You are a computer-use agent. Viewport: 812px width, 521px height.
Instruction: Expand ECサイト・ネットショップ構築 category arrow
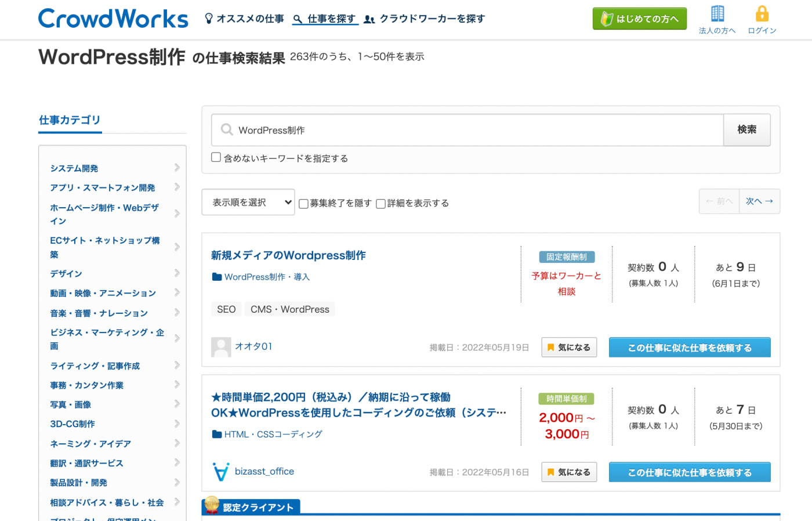pyautogui.click(x=177, y=247)
